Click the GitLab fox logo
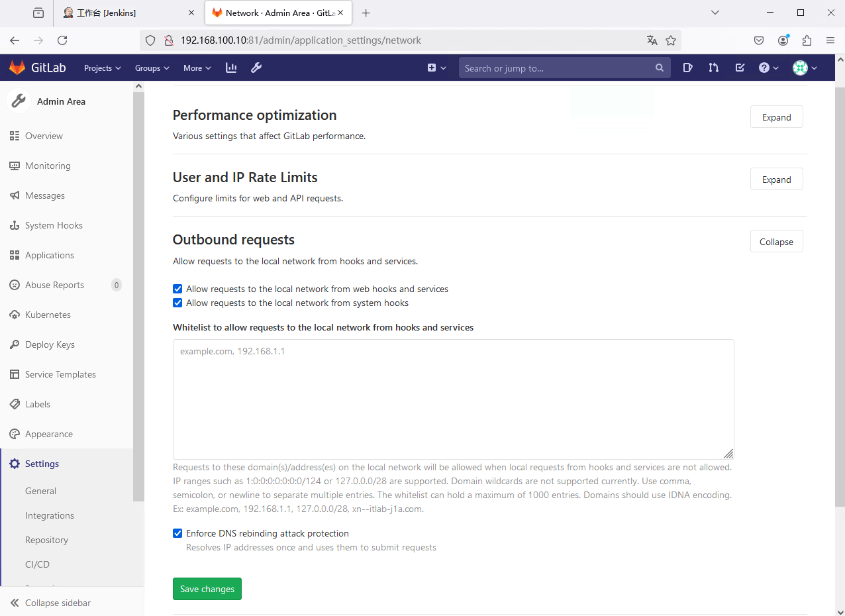The height and width of the screenshot is (616, 845). pos(17,68)
